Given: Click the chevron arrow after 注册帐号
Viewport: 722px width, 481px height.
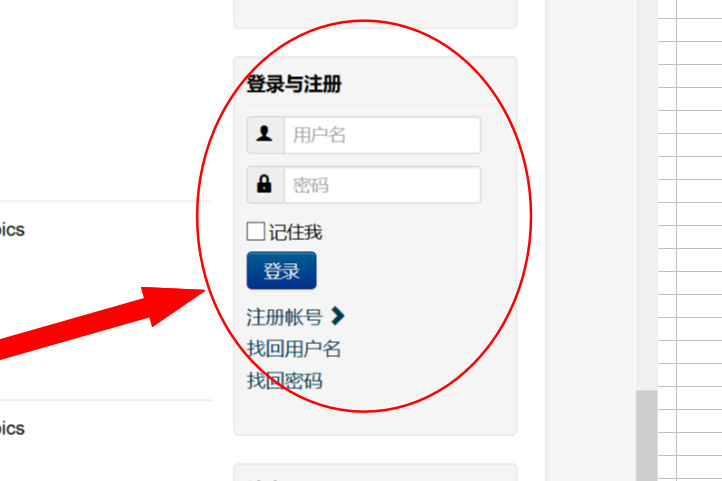Looking at the screenshot, I should [x=338, y=316].
